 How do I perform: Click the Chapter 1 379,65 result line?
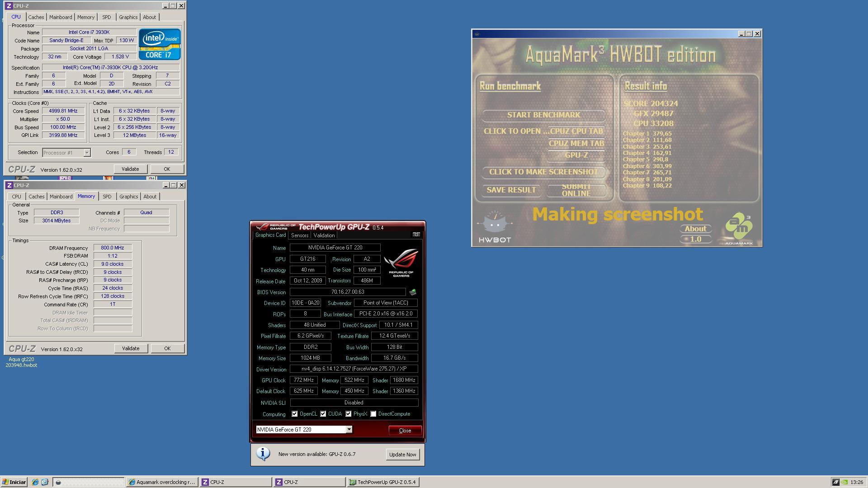(647, 134)
